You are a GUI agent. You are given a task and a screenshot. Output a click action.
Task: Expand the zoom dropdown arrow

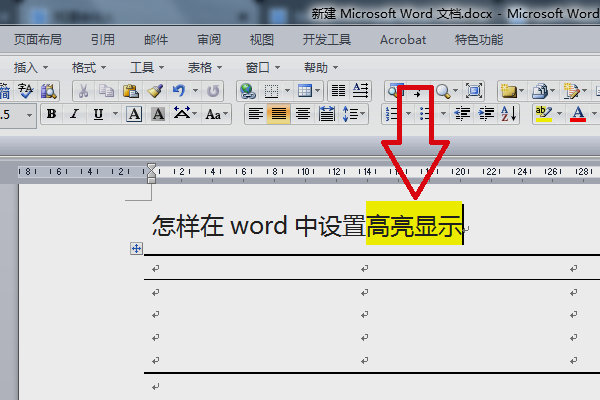[455, 91]
